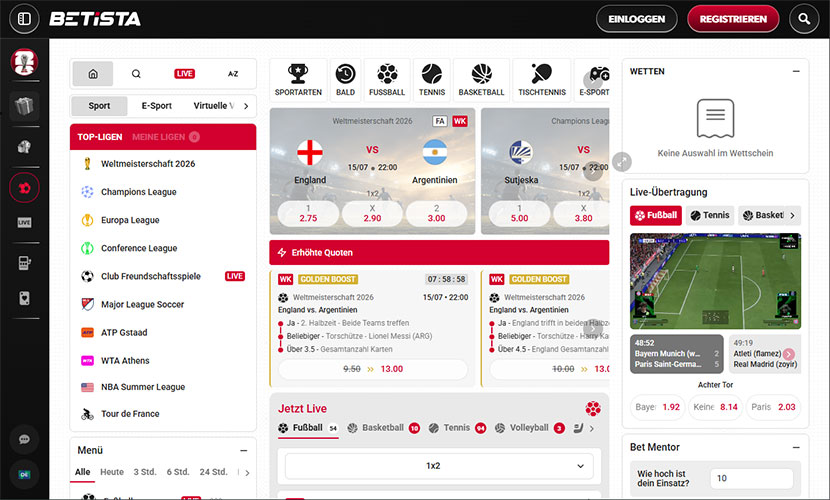Select the Volleyball tab under Jetzt Live
The image size is (830, 500).
[x=529, y=428]
